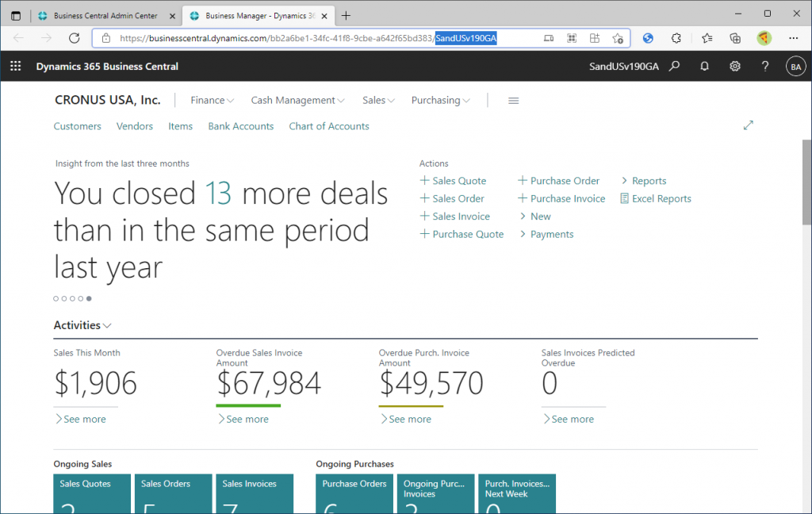See more under Sales This Month

coord(81,419)
